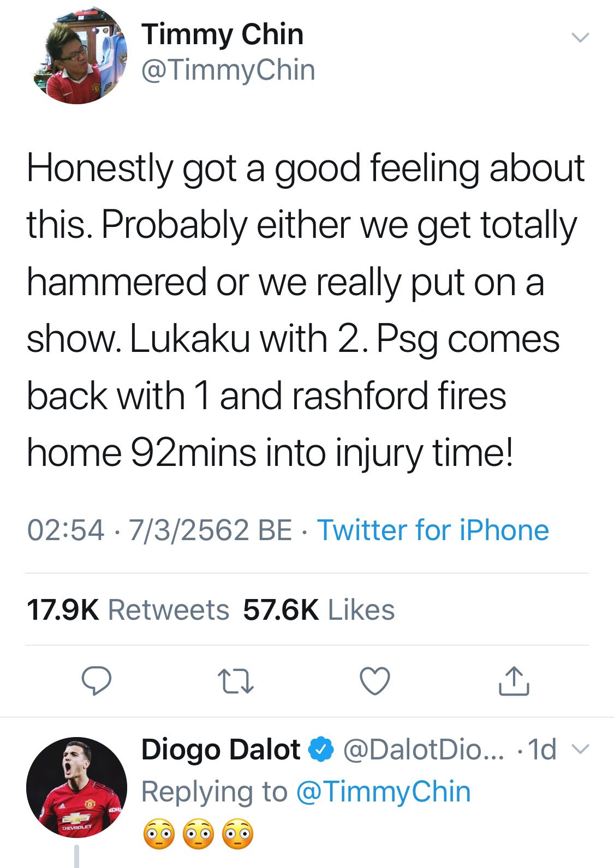
Task: Open tweet options chevron for Timmy Chin
Action: 580,38
